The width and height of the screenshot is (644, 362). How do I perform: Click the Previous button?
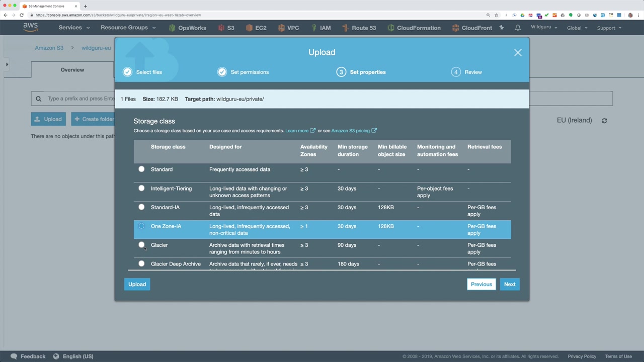pos(481,285)
